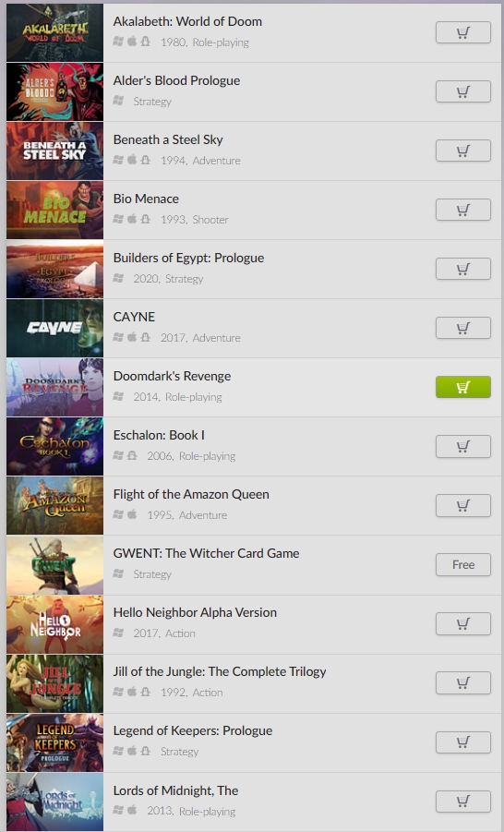Add Eschalon: Book I to cart

coord(463,446)
